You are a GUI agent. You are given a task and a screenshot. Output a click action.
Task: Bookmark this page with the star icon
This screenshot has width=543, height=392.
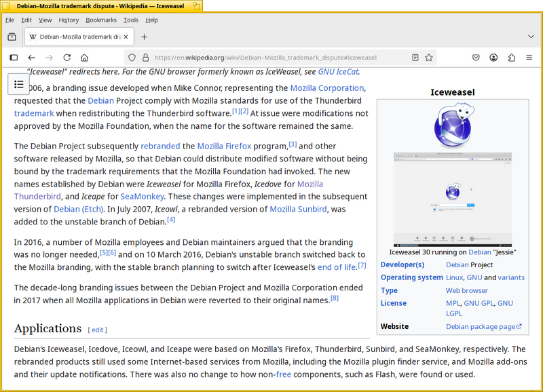point(429,58)
